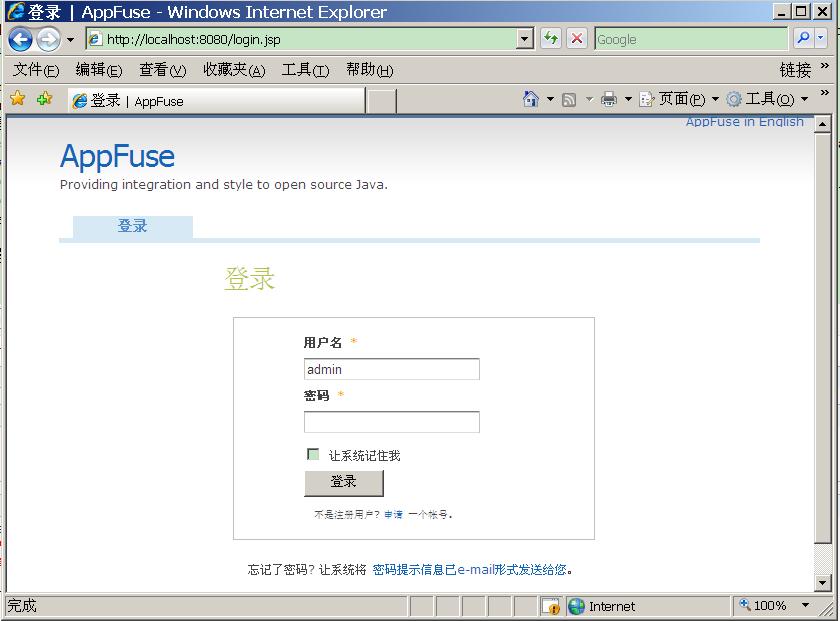Click the AppFuse site title
This screenshot has width=840, height=621.
click(x=117, y=156)
